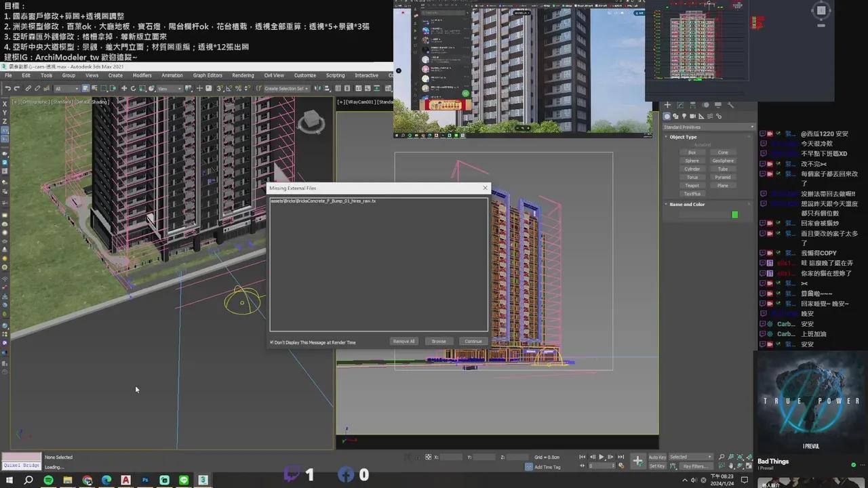
Task: Open the Utilities wrench tab in command panel
Action: click(x=730, y=105)
